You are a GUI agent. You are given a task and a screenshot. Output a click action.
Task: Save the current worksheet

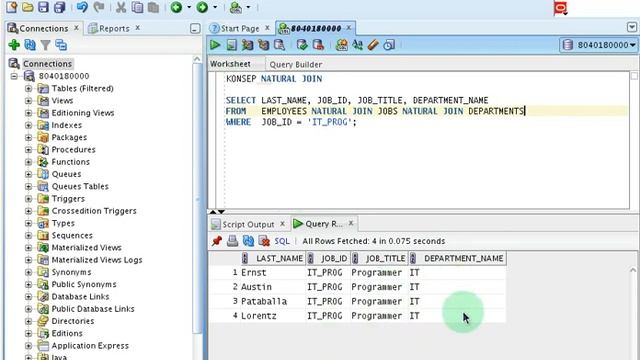coord(43,7)
